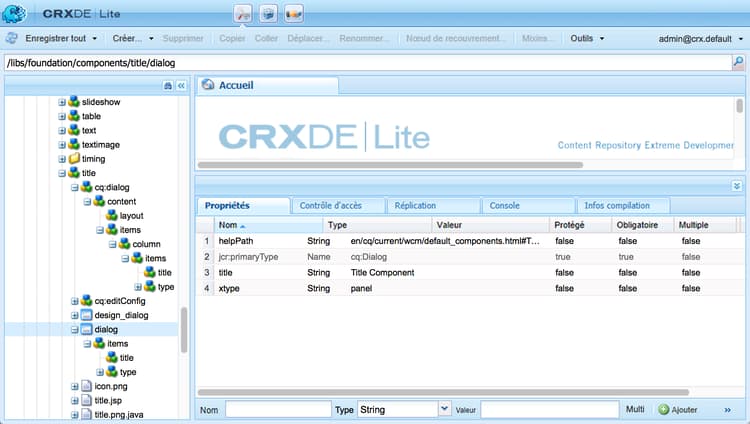
Task: Select the jcr:primaryType property row
Action: 470,257
